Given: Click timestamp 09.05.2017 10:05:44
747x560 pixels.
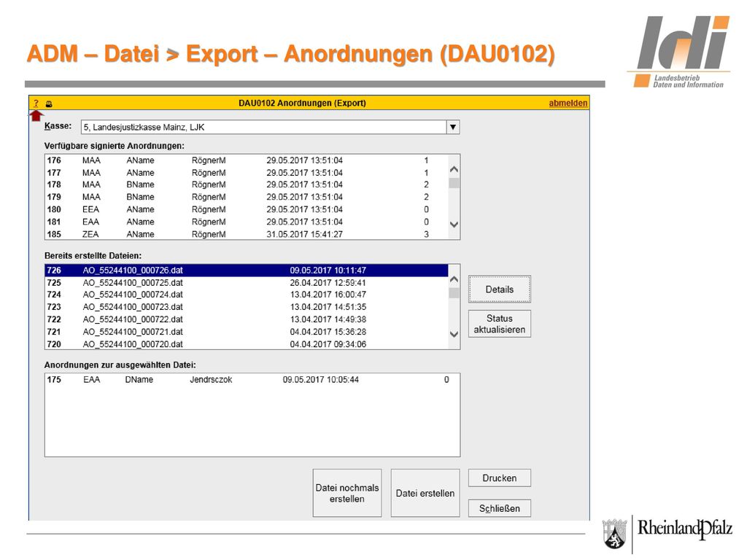Looking at the screenshot, I should pyautogui.click(x=321, y=380).
